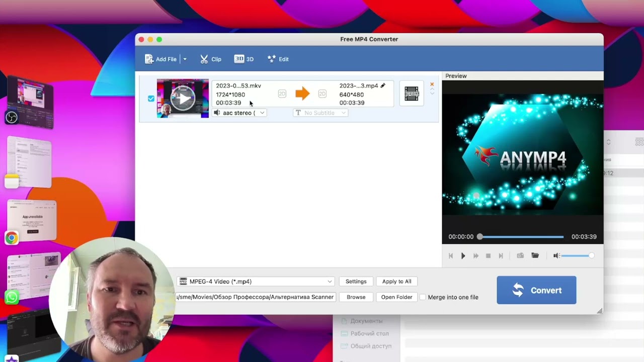Seek on the preview playback progress bar
This screenshot has height=362, width=644.
pyautogui.click(x=521, y=237)
